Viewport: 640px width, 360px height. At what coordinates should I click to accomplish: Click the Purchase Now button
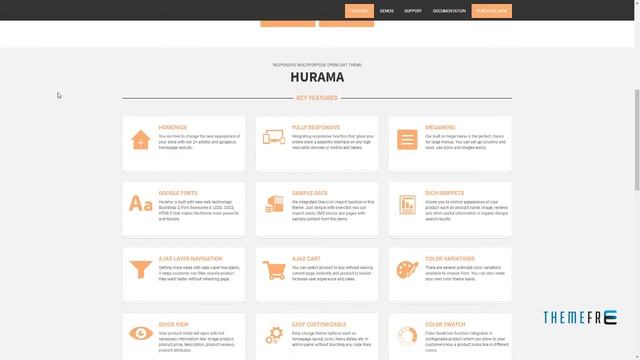pos(491,11)
